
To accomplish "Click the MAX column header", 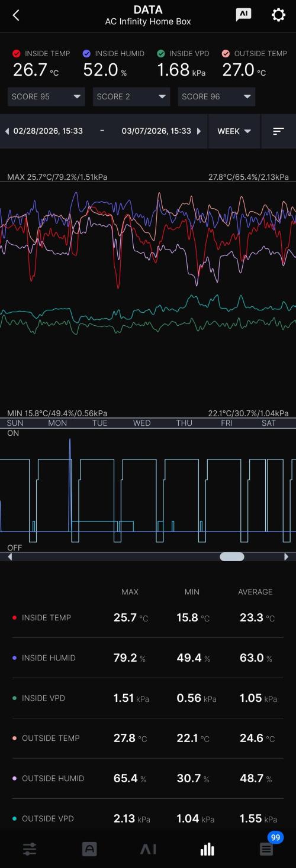I will (x=130, y=591).
